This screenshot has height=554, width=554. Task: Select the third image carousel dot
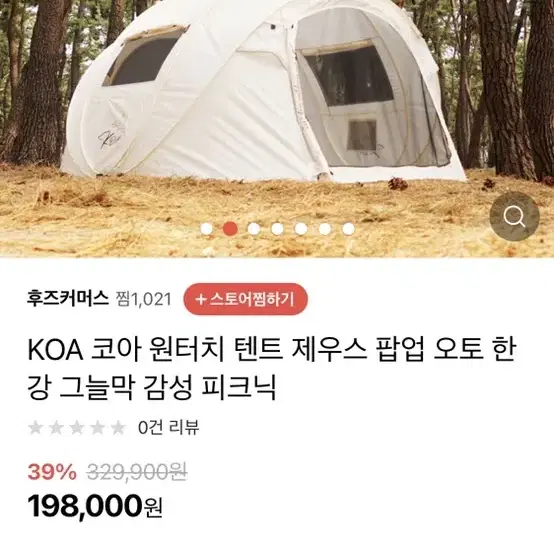pos(254,229)
